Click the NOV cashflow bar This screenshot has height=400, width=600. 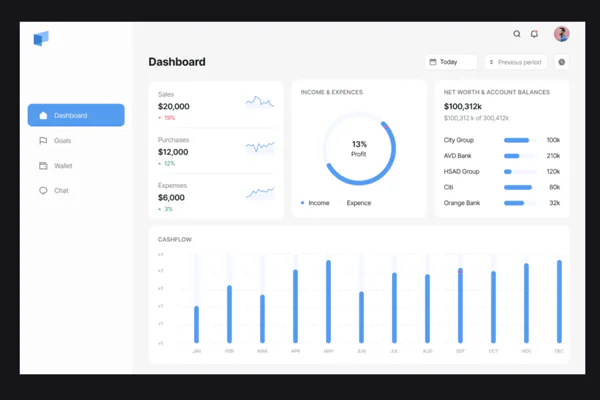(526, 303)
